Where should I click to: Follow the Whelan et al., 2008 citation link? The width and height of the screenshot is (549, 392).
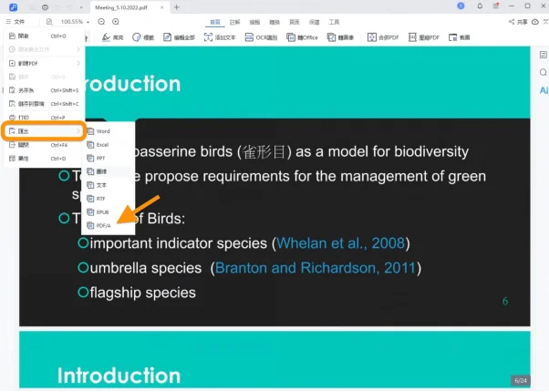tap(341, 242)
